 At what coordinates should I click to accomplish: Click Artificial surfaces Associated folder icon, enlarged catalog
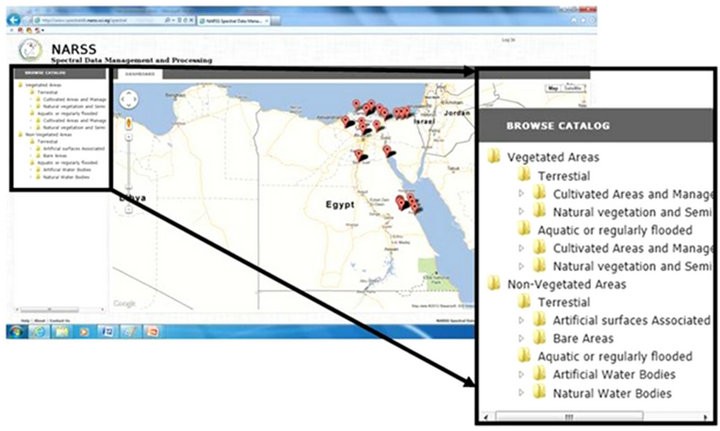click(x=540, y=319)
